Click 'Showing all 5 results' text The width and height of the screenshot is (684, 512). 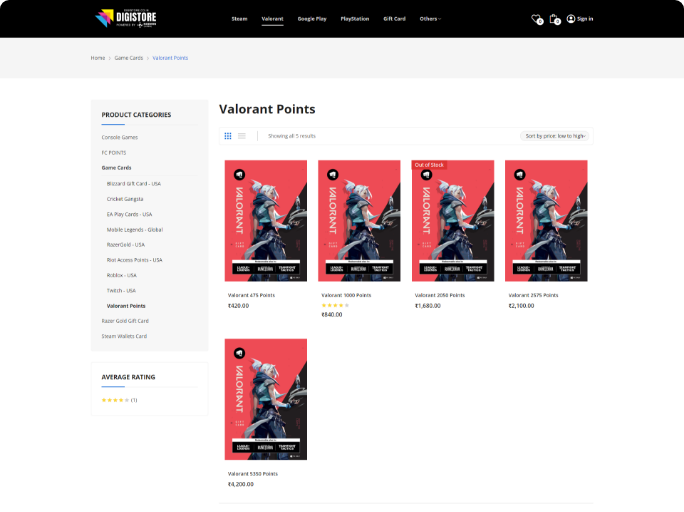292,136
